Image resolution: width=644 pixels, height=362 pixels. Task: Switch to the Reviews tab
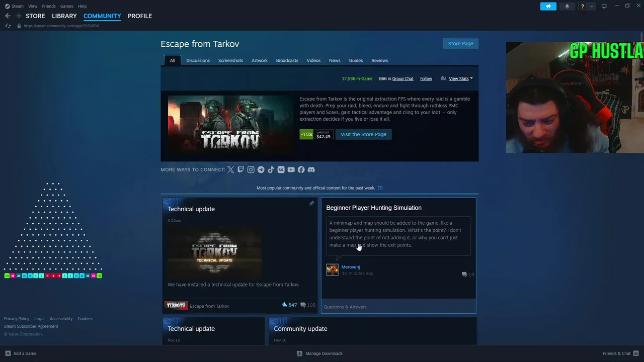click(x=379, y=60)
